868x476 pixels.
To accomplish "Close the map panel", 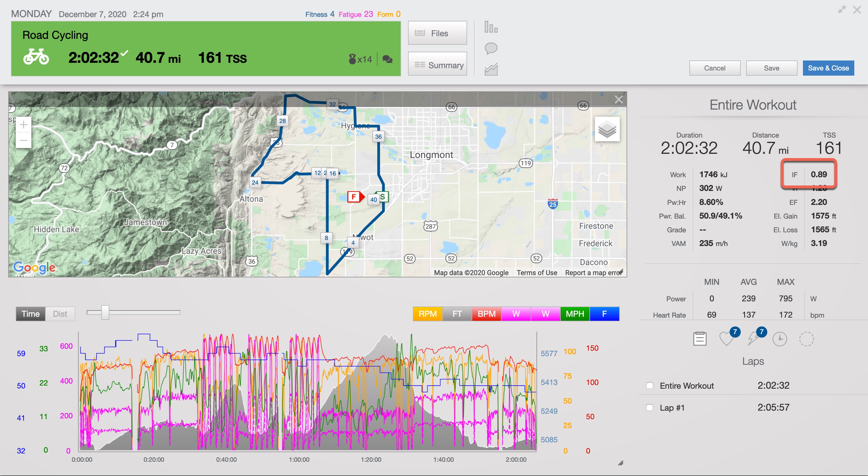I will click(x=619, y=99).
